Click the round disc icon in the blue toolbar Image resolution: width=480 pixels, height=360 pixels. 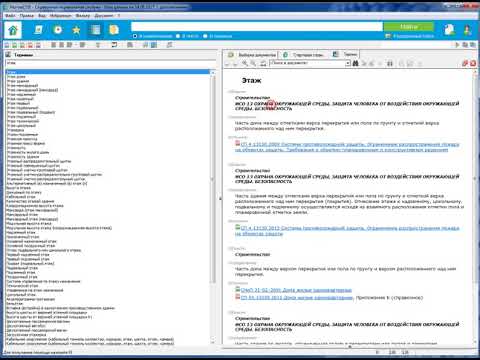(58, 30)
